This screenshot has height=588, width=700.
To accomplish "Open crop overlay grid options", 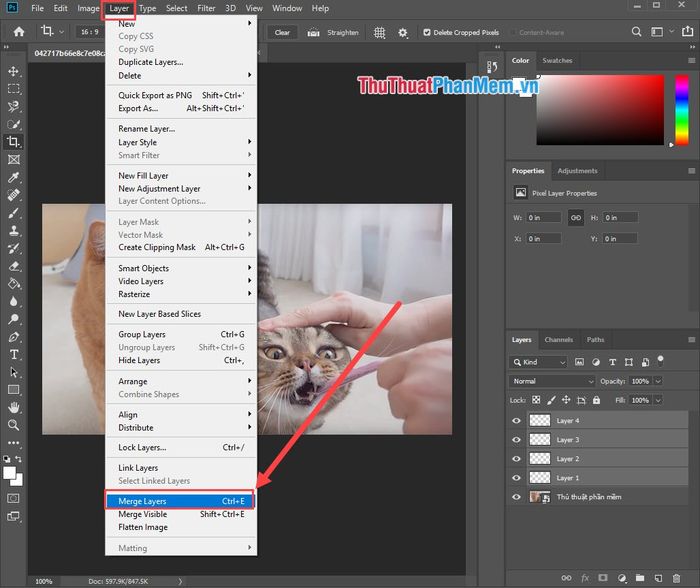I will 379,33.
